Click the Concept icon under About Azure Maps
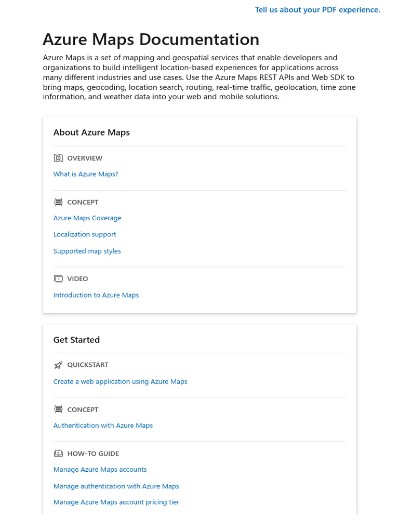 58,202
